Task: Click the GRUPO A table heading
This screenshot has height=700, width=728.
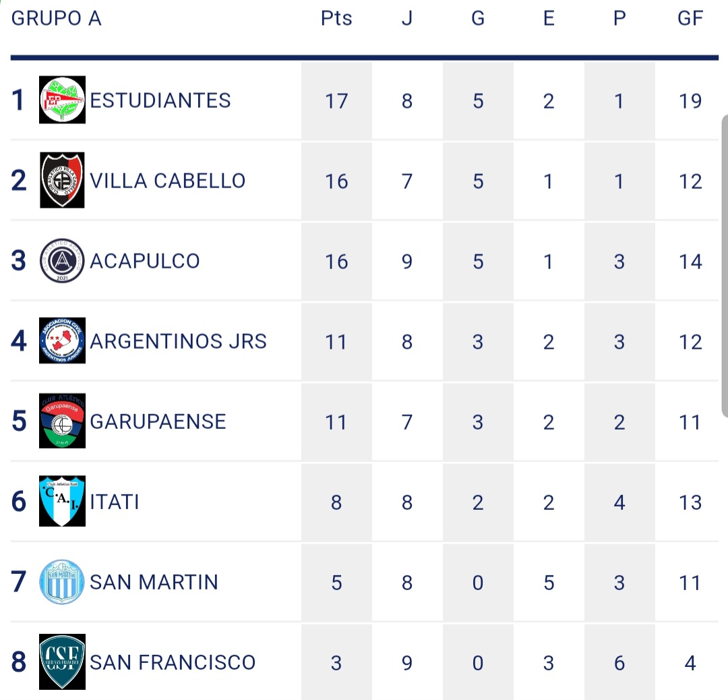Action: point(57,18)
